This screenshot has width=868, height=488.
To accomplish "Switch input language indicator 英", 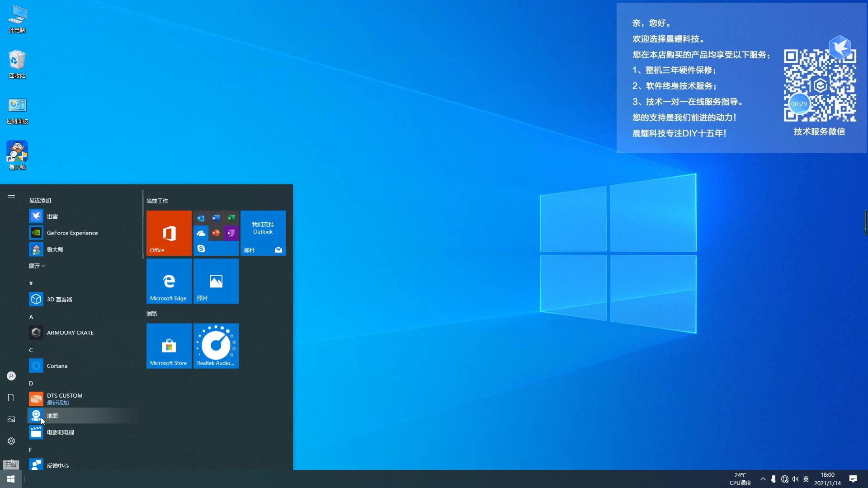I will (806, 479).
